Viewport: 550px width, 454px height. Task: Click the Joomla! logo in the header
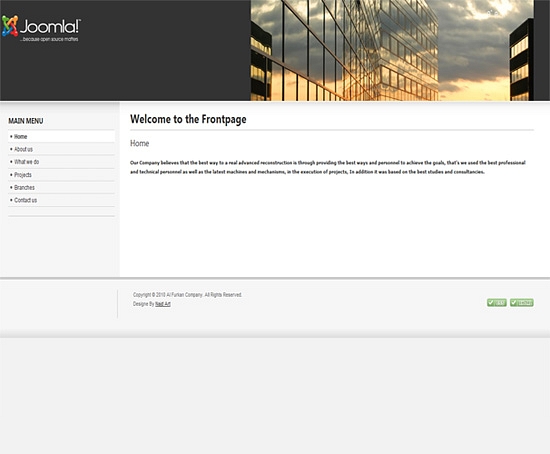point(41,28)
